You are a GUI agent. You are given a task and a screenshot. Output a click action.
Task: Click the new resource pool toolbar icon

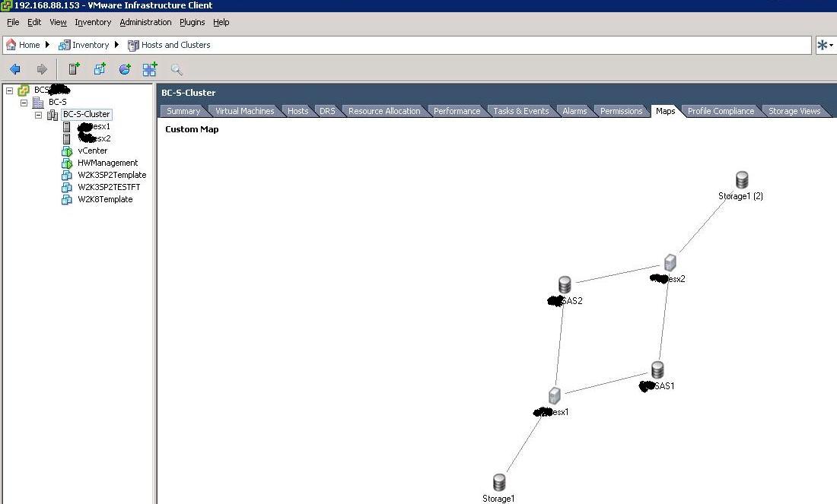125,69
